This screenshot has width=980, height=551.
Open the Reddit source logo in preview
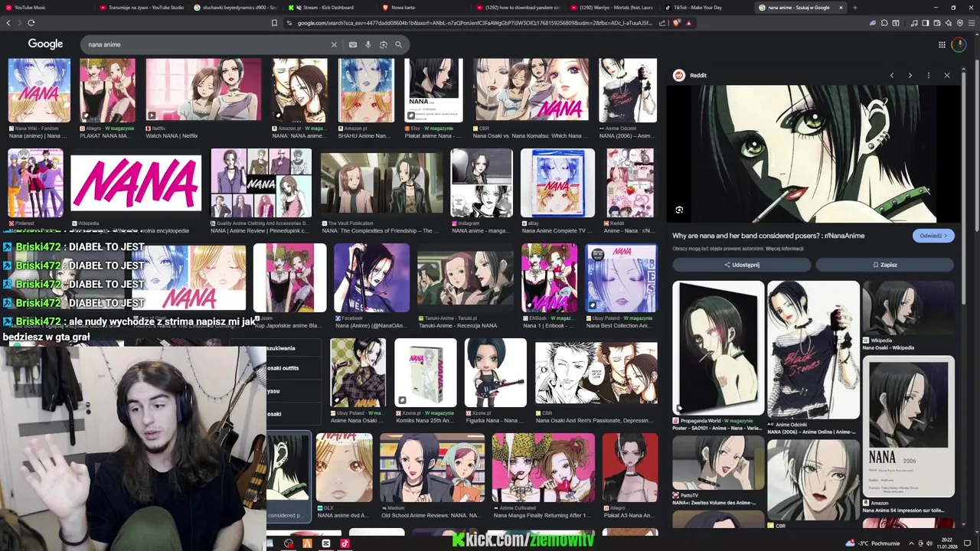(x=678, y=75)
